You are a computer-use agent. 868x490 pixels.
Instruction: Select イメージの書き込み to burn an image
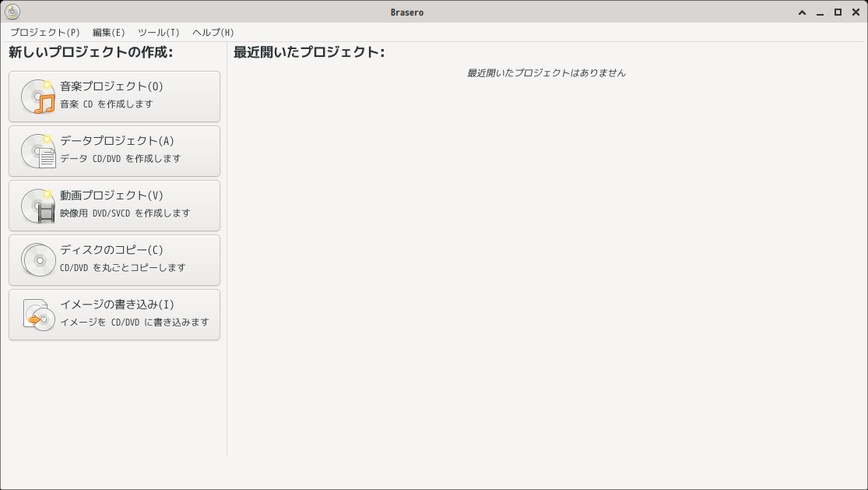coord(114,314)
